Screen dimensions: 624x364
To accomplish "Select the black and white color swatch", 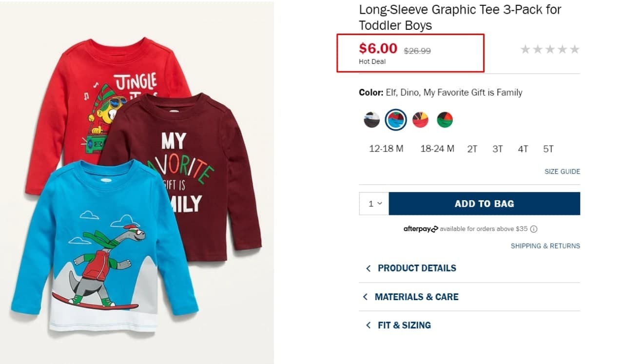I will (371, 119).
